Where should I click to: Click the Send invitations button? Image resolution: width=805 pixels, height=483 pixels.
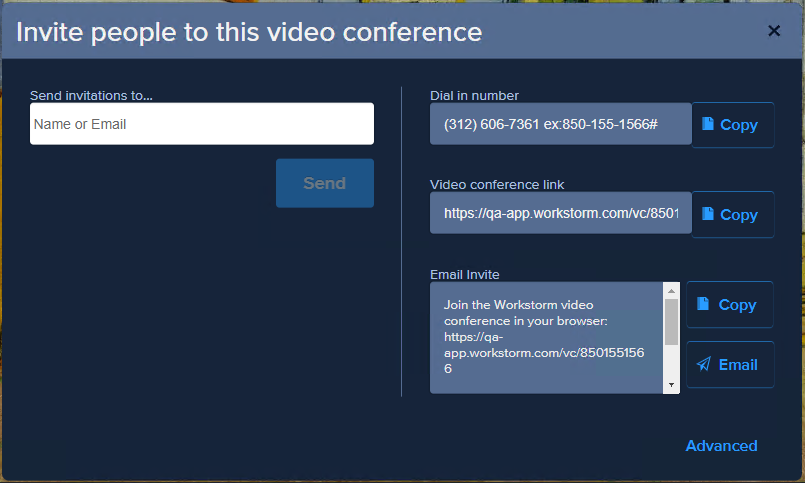(324, 183)
